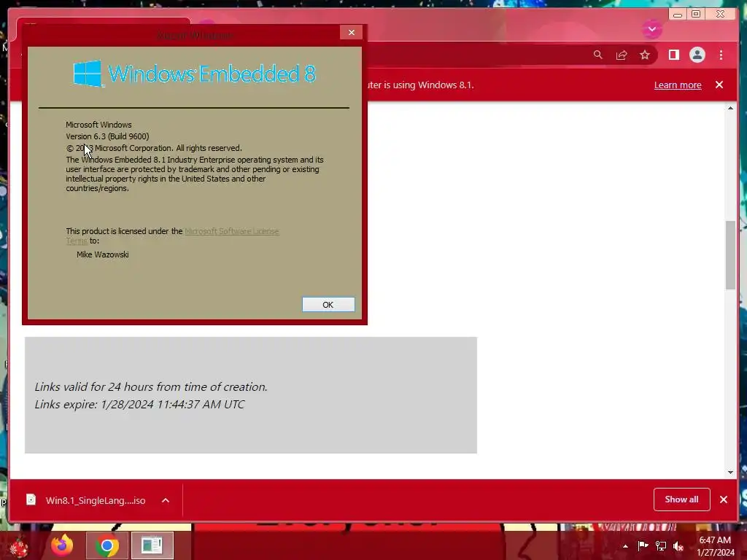Open Firefox from the taskbar

tap(63, 545)
